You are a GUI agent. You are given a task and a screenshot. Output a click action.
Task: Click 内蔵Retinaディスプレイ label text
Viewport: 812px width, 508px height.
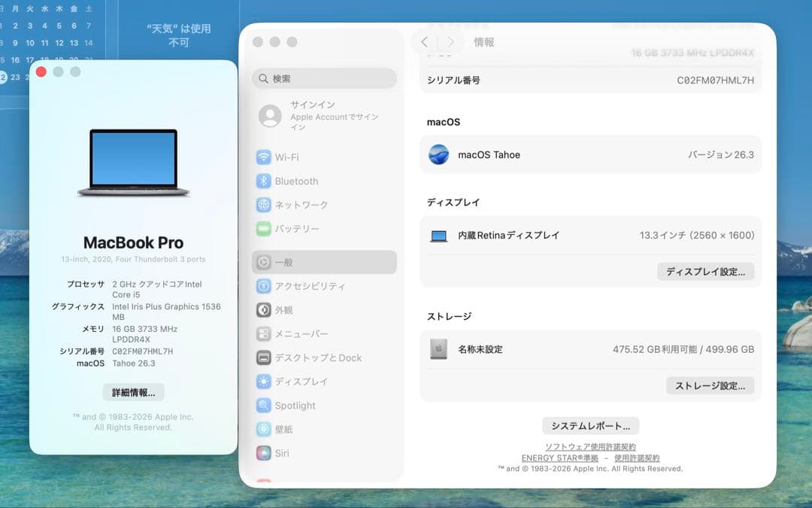click(509, 236)
